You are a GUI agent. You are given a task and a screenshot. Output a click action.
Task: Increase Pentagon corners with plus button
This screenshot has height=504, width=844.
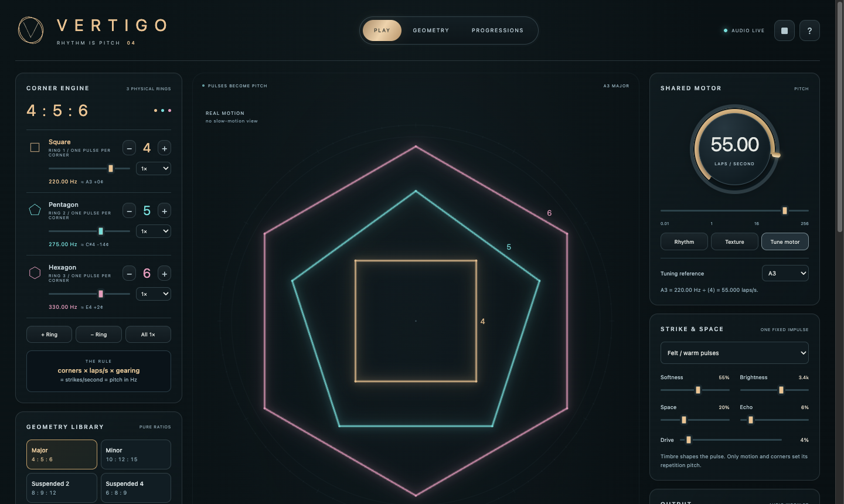[x=165, y=211]
